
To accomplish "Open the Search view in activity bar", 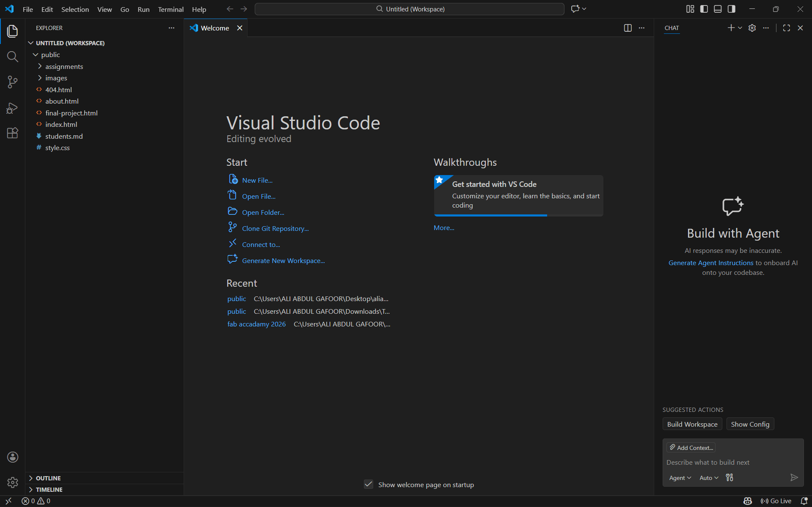I will pyautogui.click(x=13, y=57).
